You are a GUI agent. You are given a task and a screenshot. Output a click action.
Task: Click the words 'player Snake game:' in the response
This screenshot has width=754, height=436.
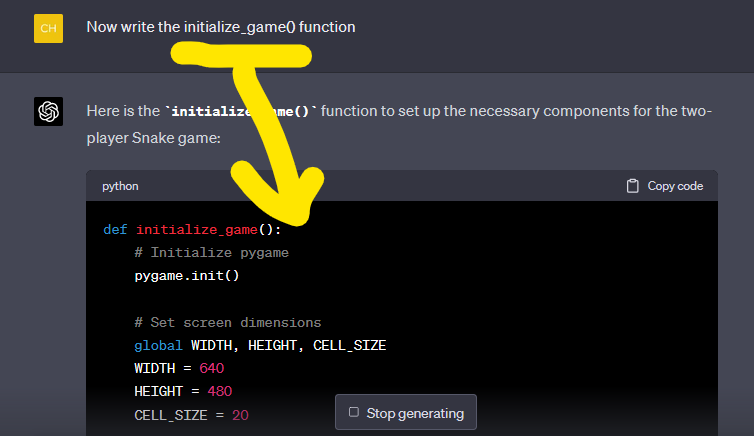pyautogui.click(x=153, y=138)
